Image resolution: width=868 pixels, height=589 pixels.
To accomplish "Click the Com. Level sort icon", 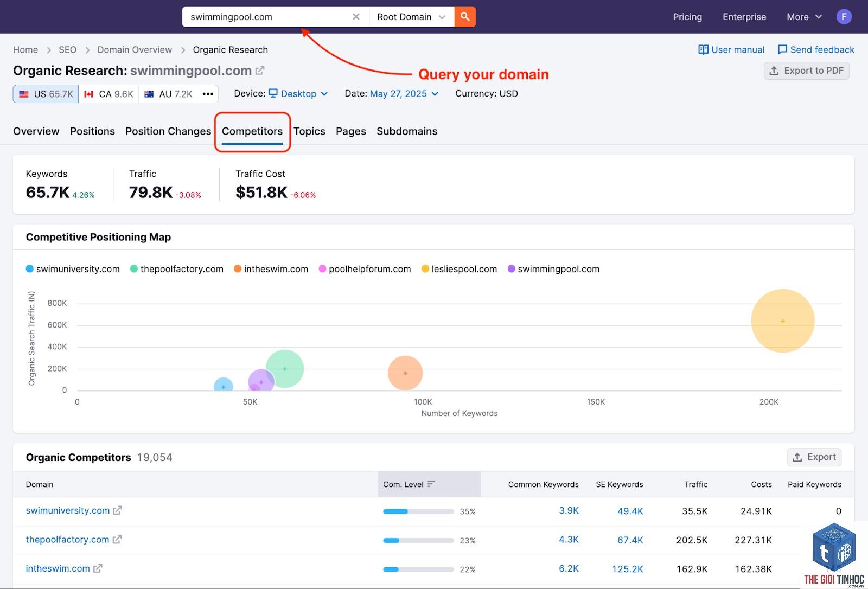I will coord(431,484).
